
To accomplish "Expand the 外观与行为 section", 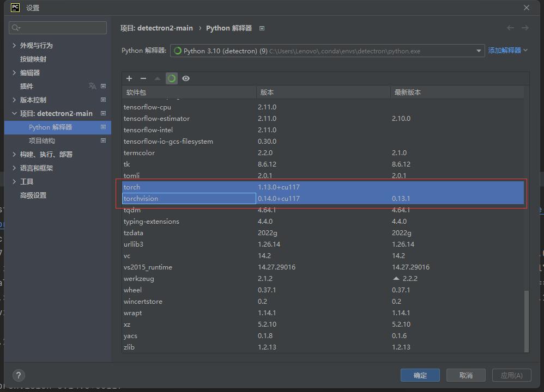I will [14, 45].
